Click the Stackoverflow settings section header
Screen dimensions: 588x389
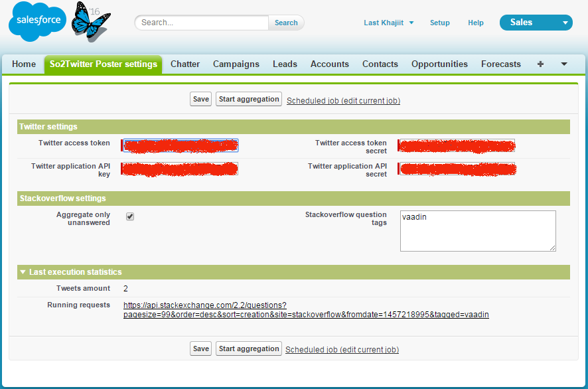tap(293, 198)
